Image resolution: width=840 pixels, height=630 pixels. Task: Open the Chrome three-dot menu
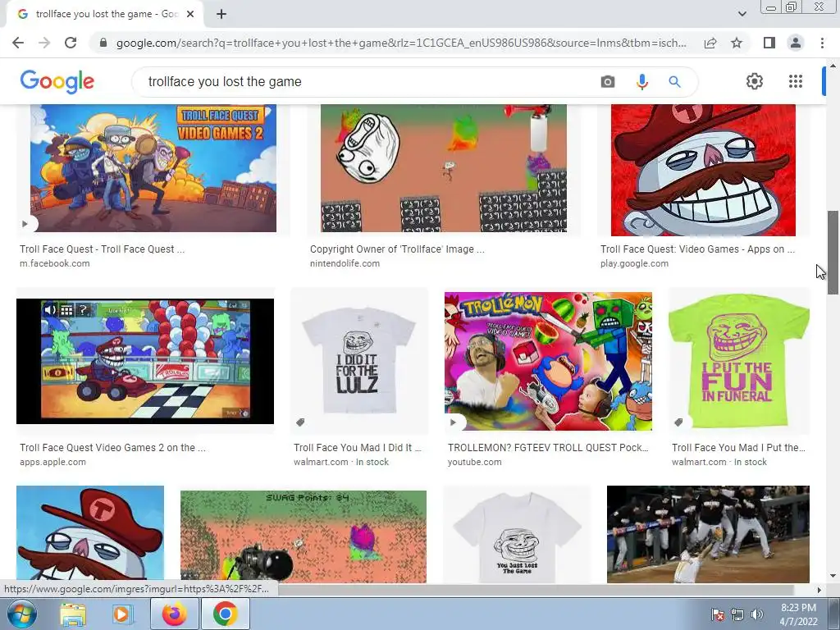tap(822, 43)
